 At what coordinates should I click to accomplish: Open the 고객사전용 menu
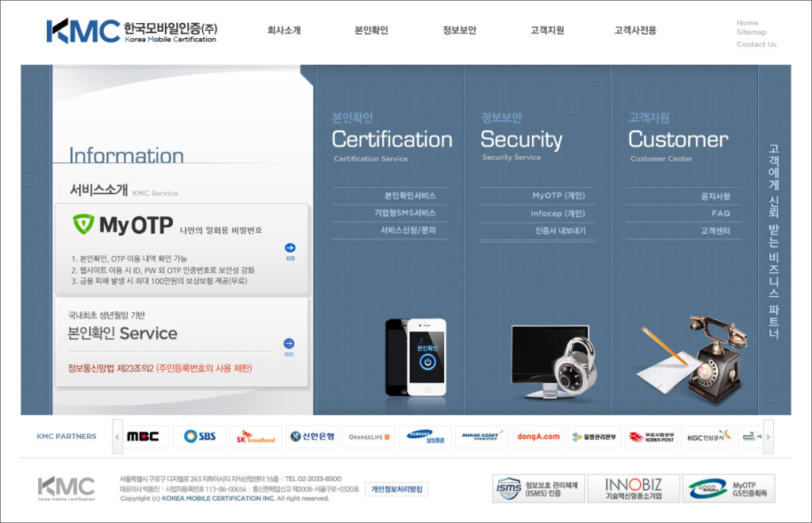[635, 31]
